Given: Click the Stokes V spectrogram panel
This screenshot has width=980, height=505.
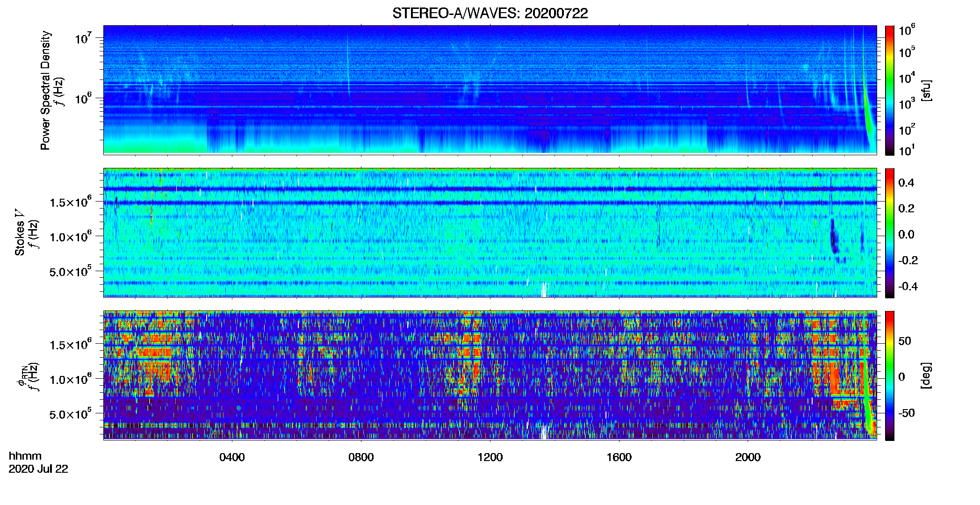Looking at the screenshot, I should (x=490, y=232).
